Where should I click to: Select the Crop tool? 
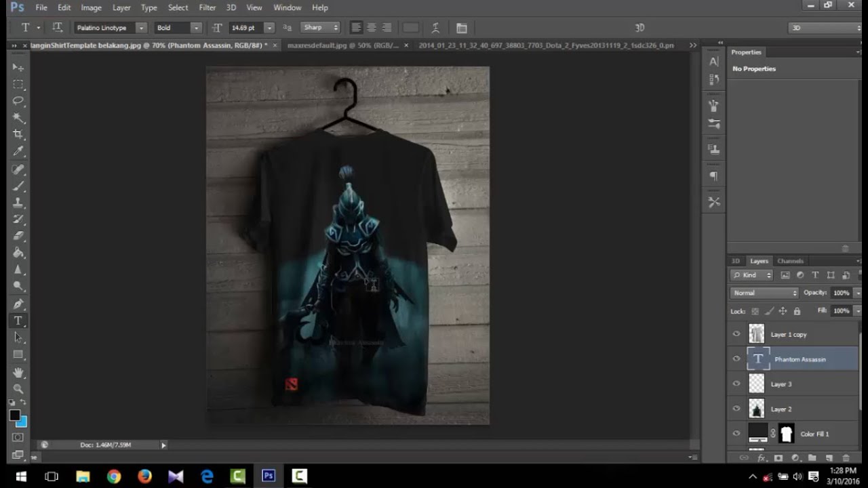(x=18, y=135)
